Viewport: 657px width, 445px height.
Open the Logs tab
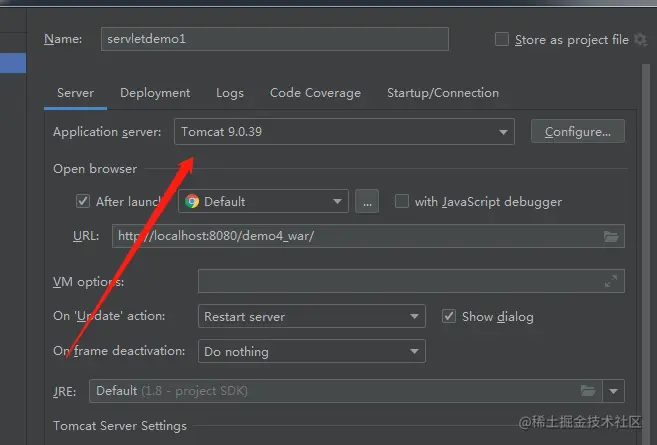(x=230, y=93)
